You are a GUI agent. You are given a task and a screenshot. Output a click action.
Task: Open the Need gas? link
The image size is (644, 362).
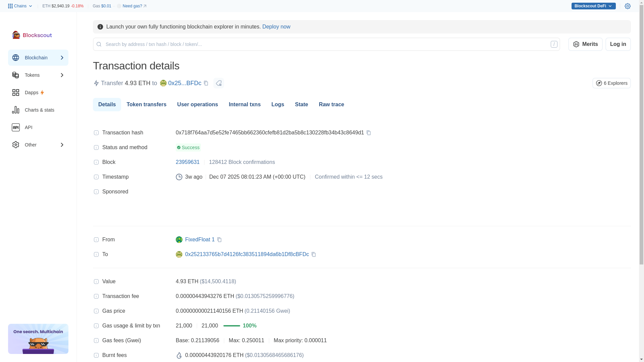point(135,6)
